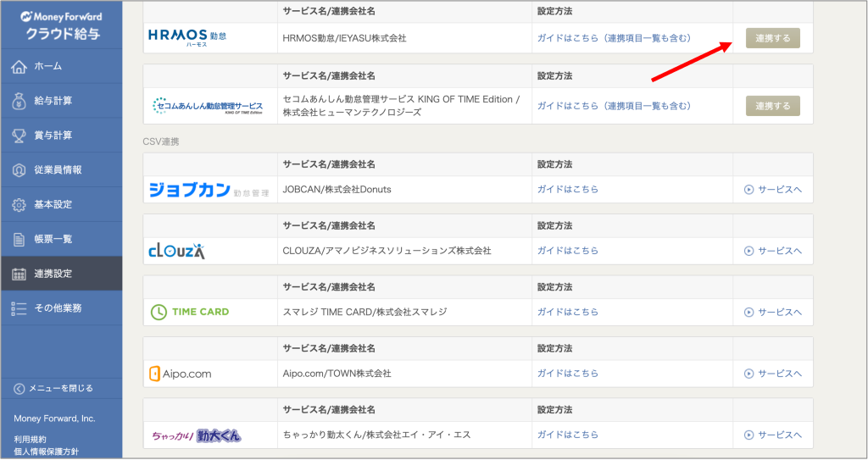Open the 給与計算 menu item

pyautogui.click(x=61, y=101)
